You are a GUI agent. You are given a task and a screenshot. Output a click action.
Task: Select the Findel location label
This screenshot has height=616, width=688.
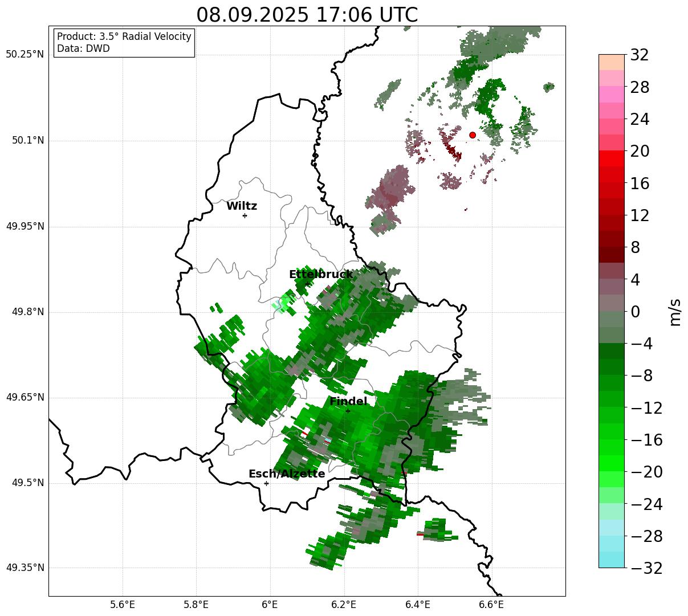click(x=348, y=402)
